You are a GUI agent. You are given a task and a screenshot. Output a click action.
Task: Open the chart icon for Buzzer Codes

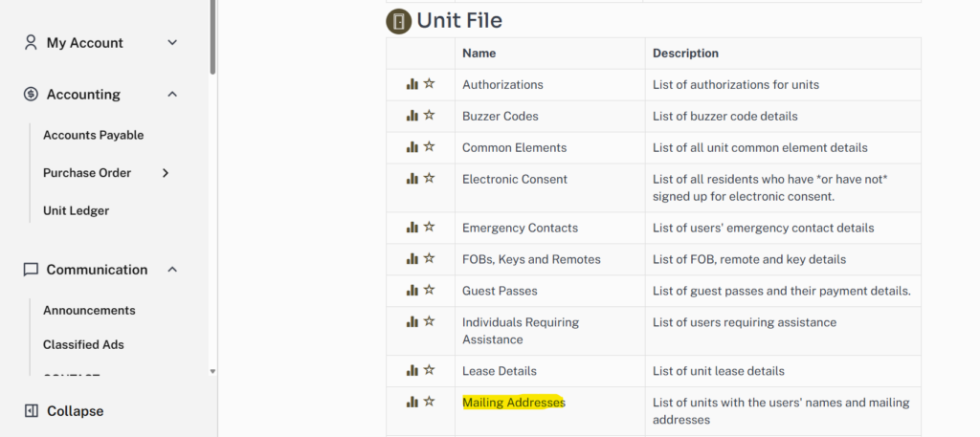click(x=412, y=116)
